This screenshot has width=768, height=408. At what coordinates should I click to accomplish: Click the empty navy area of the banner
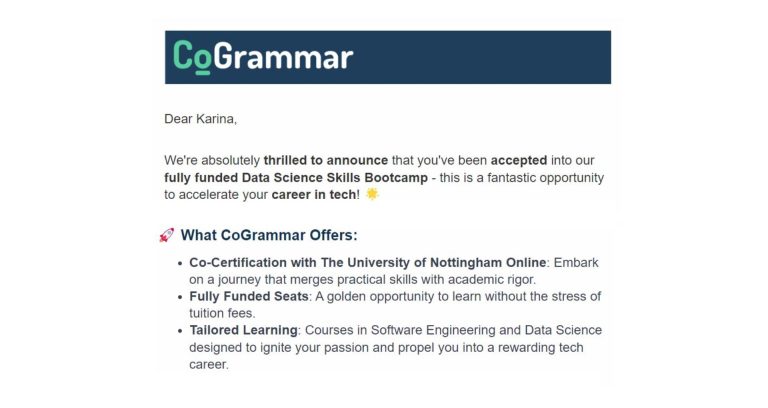pos(482,57)
